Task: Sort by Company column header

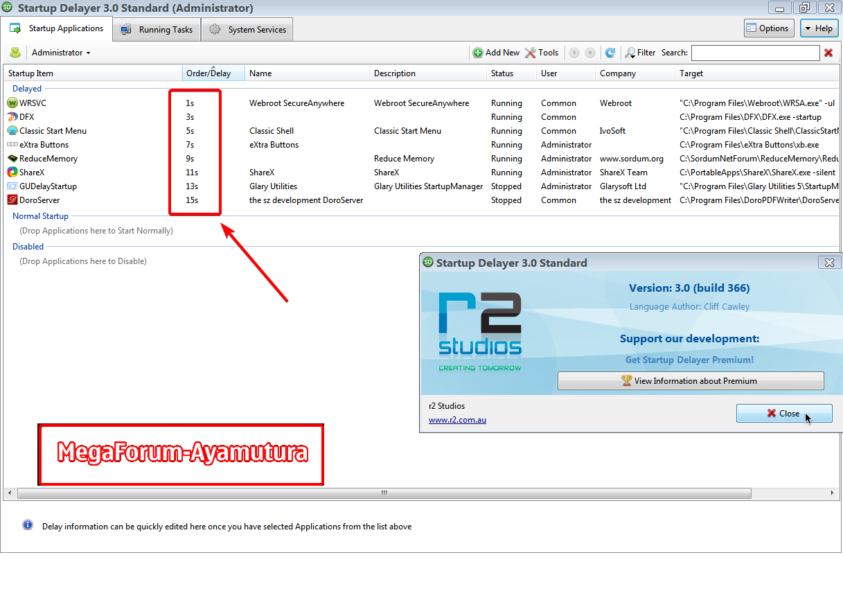Action: 635,73
